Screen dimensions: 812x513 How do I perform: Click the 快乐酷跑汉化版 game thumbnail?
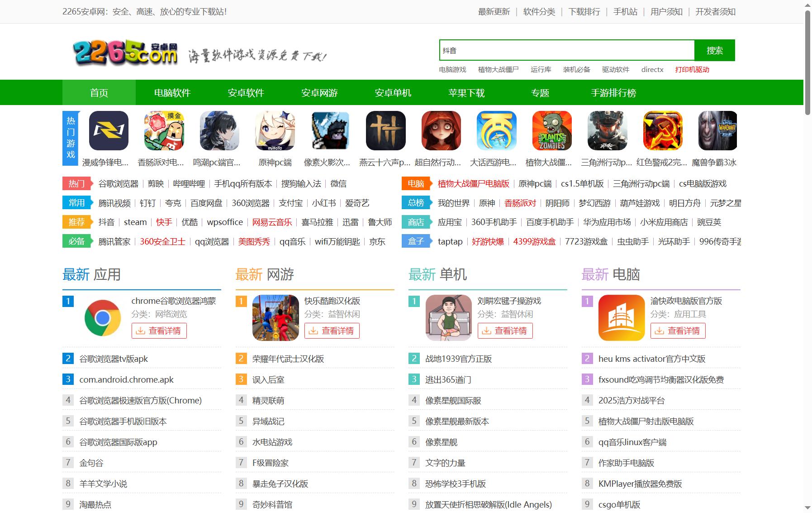(275, 318)
